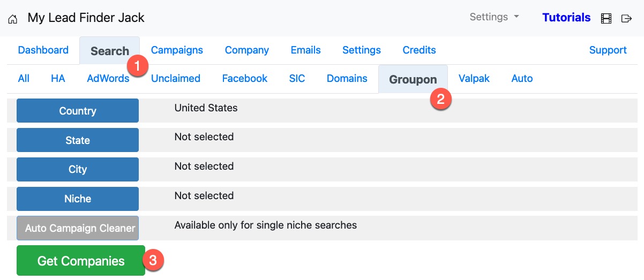This screenshot has height=280, width=644.
Task: Open the Valpak sub-tab
Action: [x=474, y=79]
